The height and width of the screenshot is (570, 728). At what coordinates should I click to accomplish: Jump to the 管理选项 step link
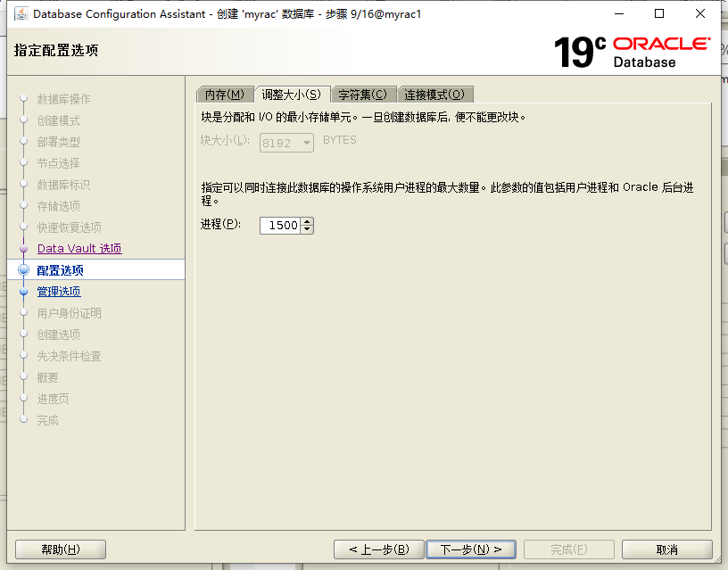[x=59, y=292]
